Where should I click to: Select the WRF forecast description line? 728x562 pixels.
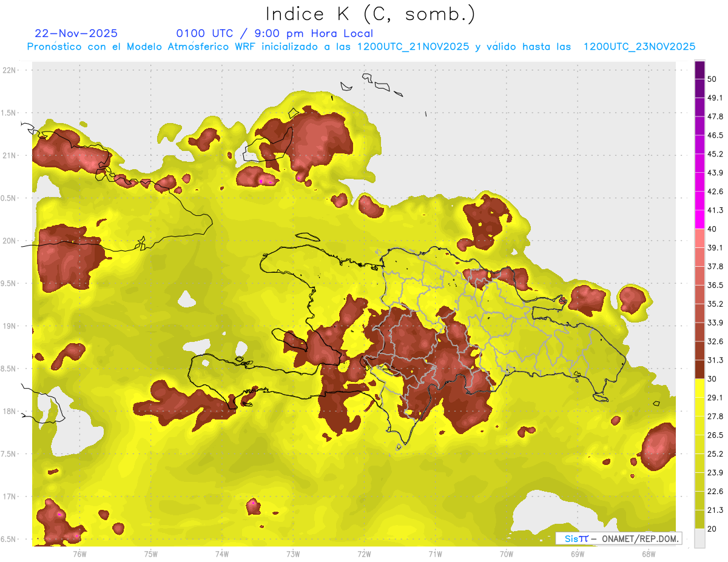click(362, 47)
